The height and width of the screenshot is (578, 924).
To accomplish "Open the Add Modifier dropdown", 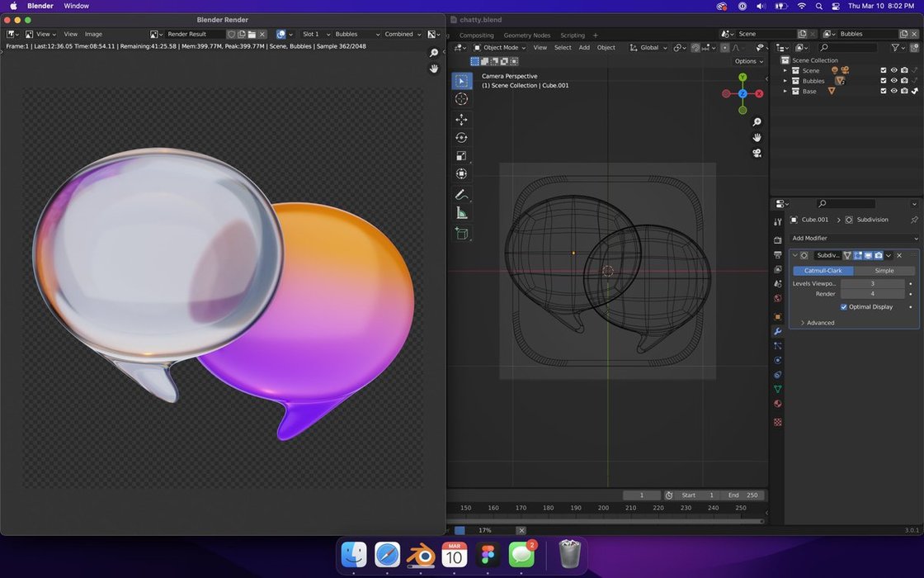I will [854, 239].
